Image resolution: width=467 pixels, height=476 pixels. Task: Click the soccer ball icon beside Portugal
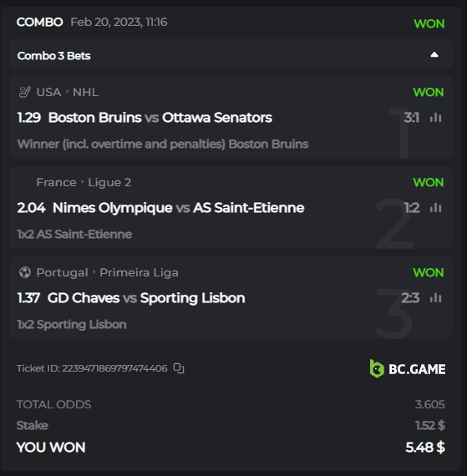coord(25,272)
